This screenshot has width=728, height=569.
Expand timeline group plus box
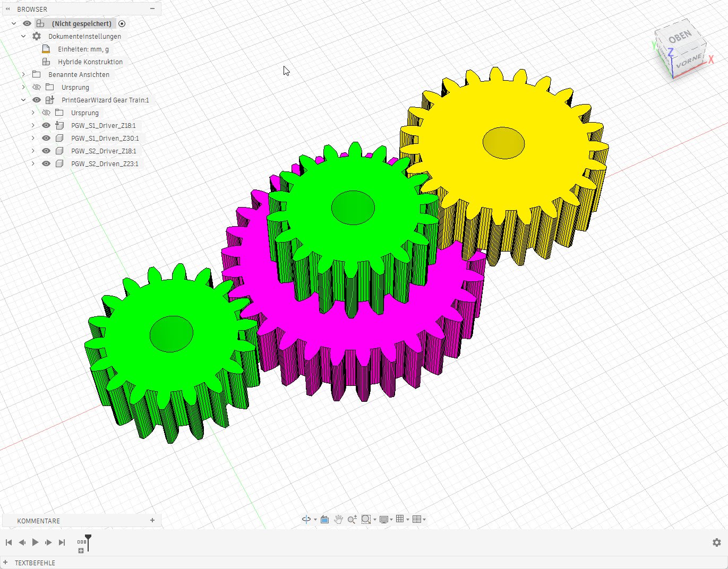click(81, 551)
